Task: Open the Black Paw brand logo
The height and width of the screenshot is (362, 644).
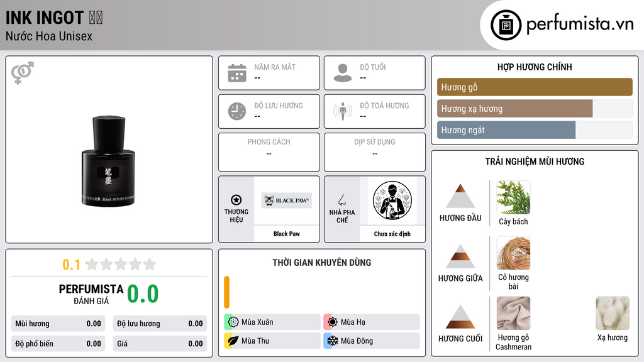Action: [x=287, y=200]
